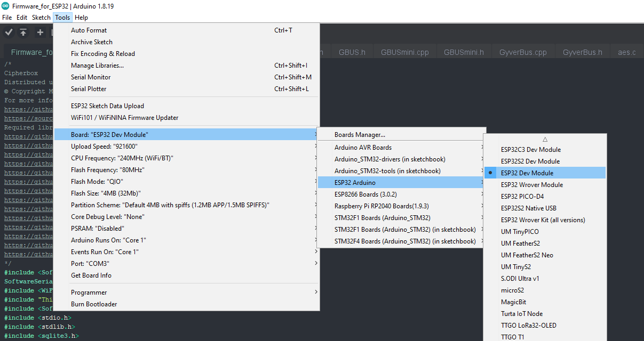Start ESP32 Sketch Data Upload

click(x=187, y=106)
